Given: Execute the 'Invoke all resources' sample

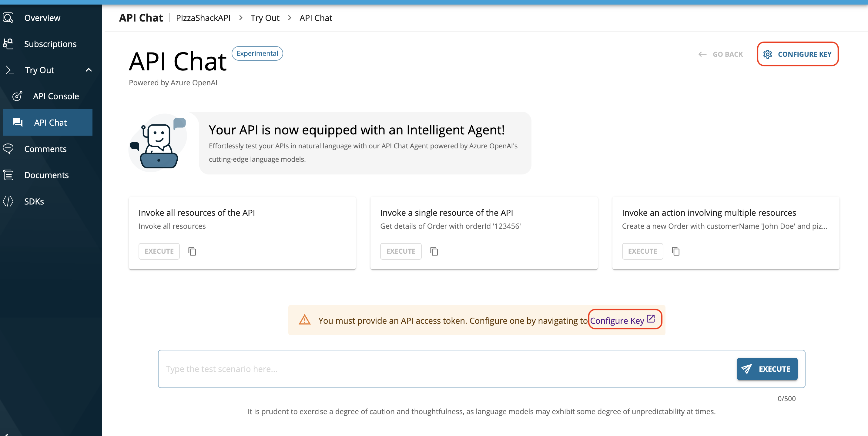Looking at the screenshot, I should pyautogui.click(x=159, y=251).
